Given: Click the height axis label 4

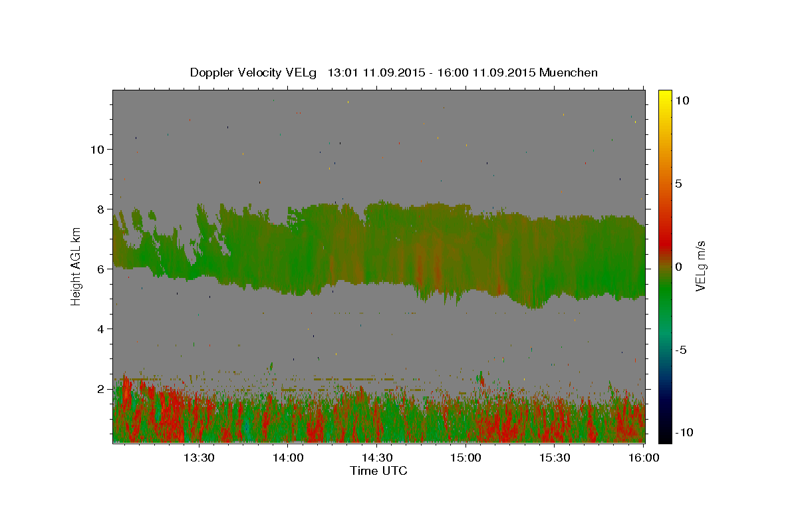Looking at the screenshot, I should pos(101,329).
